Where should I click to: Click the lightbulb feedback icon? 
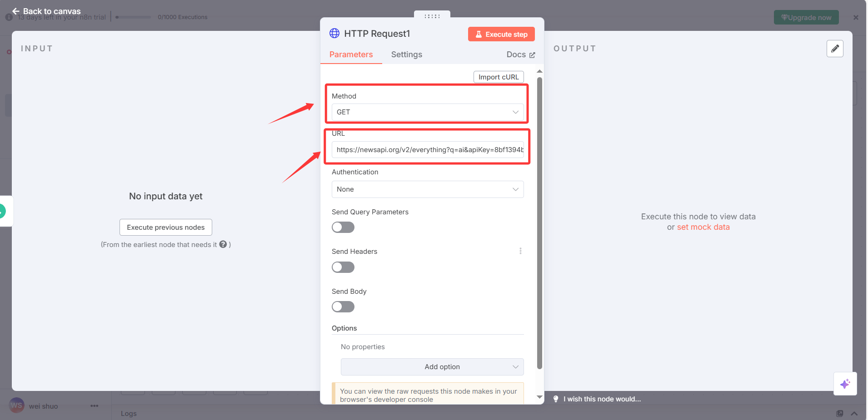click(556, 399)
